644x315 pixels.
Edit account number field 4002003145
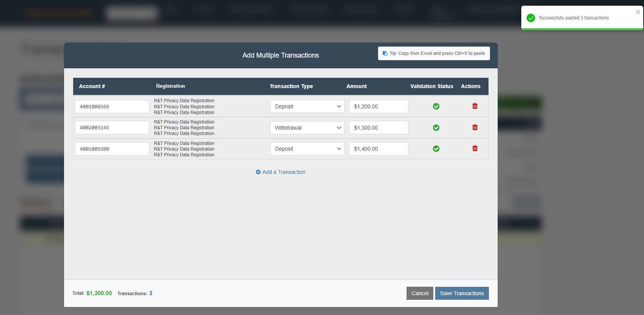[x=112, y=128]
